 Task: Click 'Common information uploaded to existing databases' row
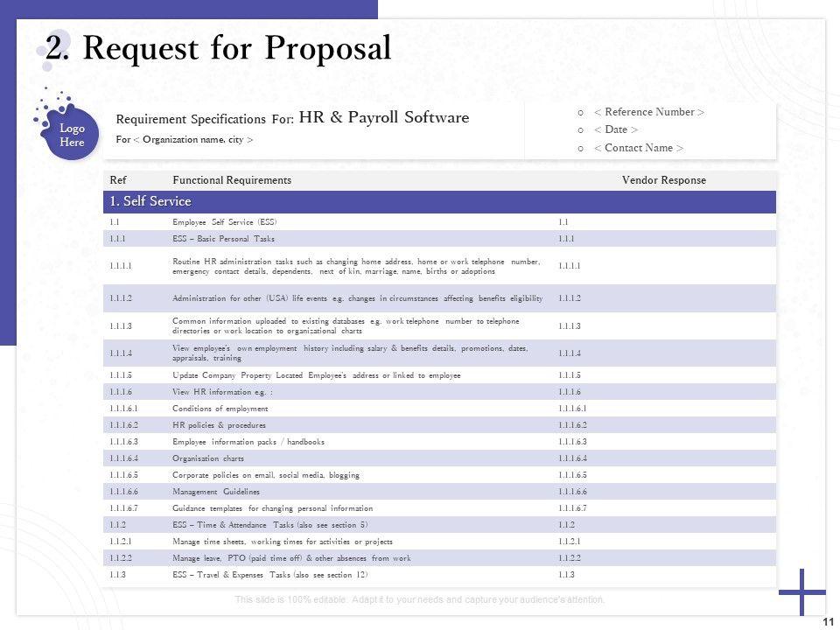click(439, 325)
